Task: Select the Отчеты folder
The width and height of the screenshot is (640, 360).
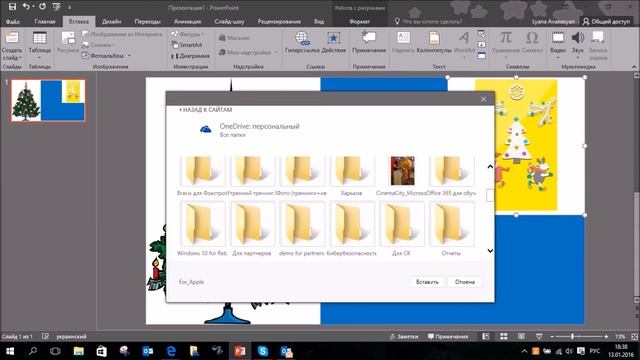Action: 451,229
